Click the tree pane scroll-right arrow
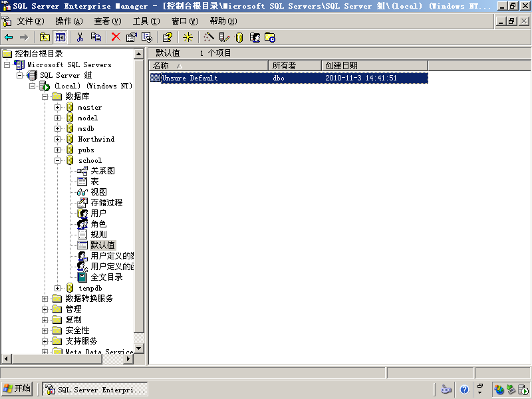The width and height of the screenshot is (532, 399). [x=128, y=358]
